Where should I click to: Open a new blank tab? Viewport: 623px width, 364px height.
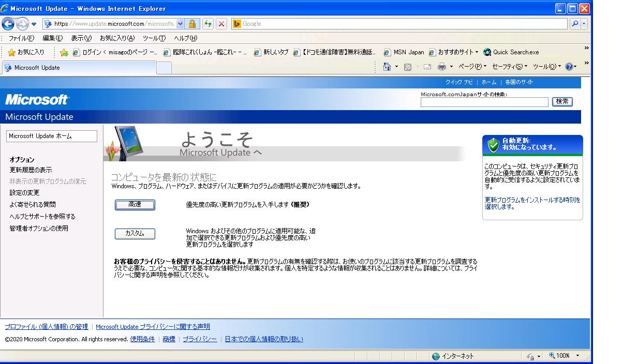click(164, 68)
